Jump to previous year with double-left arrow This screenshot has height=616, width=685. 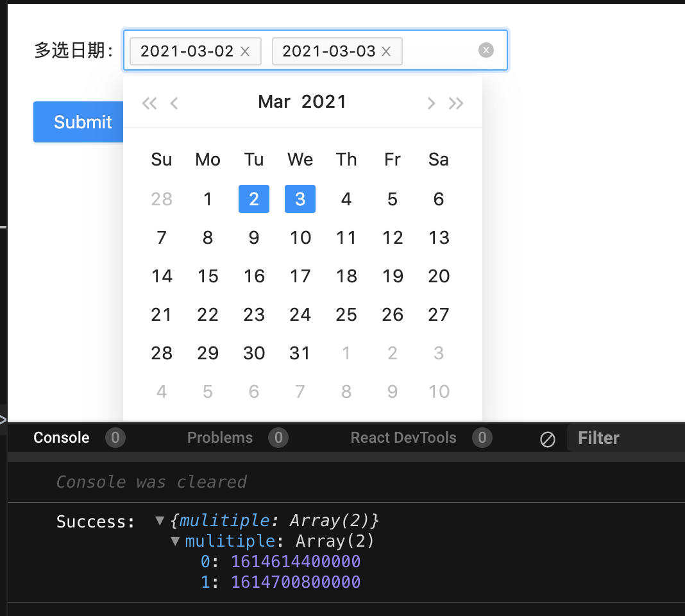(x=149, y=102)
